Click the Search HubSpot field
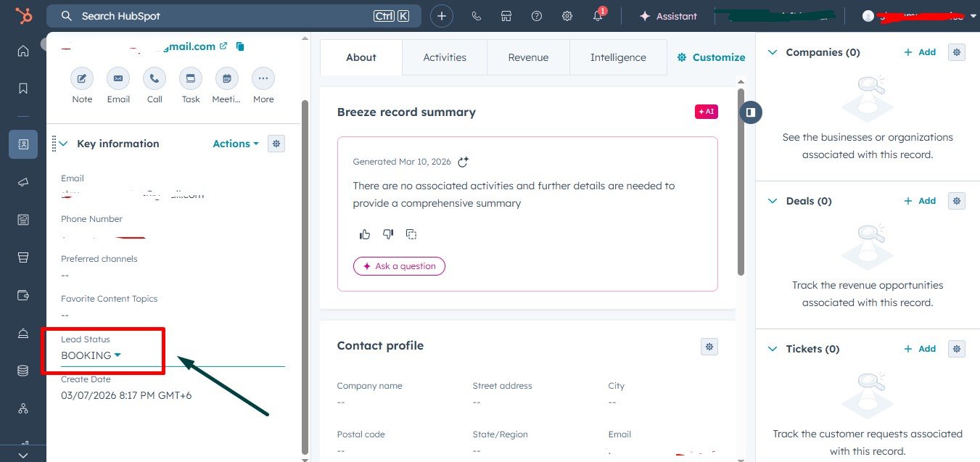Image resolution: width=980 pixels, height=462 pixels. pos(234,16)
